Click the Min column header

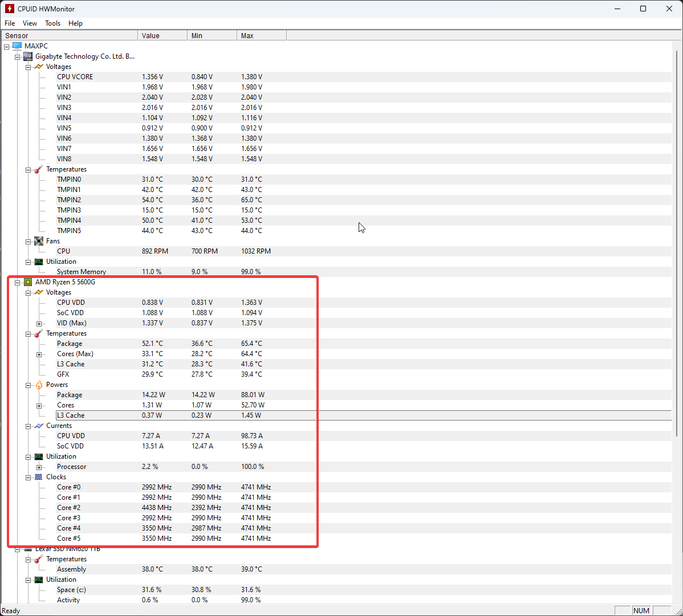(212, 36)
